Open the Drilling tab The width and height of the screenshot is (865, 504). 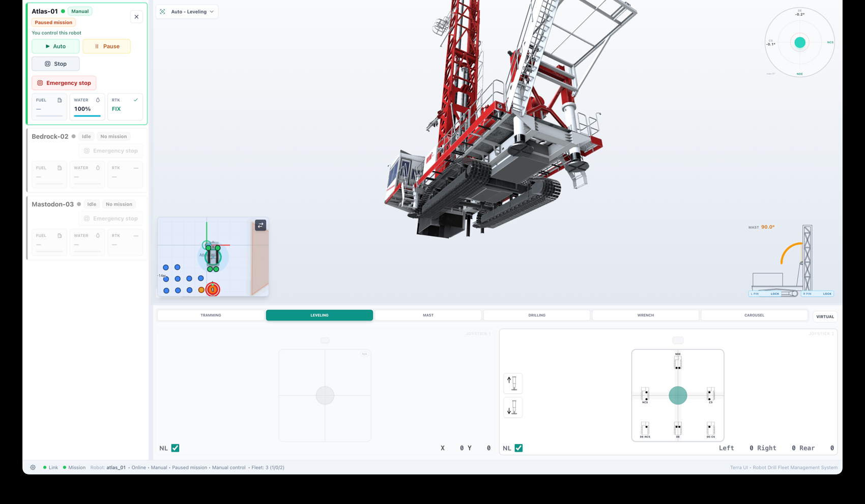point(537,315)
